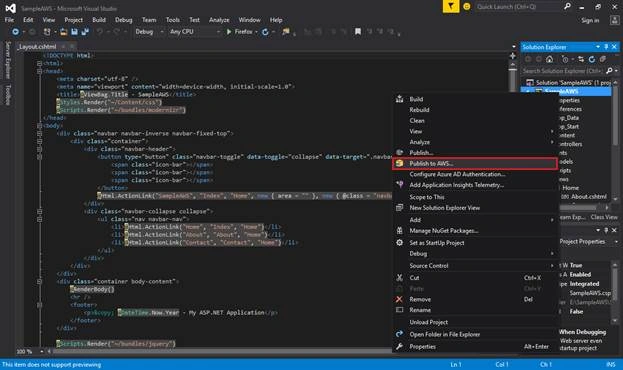
Task: Open the Firefox browser selection dropdown arrow
Action: point(256,32)
